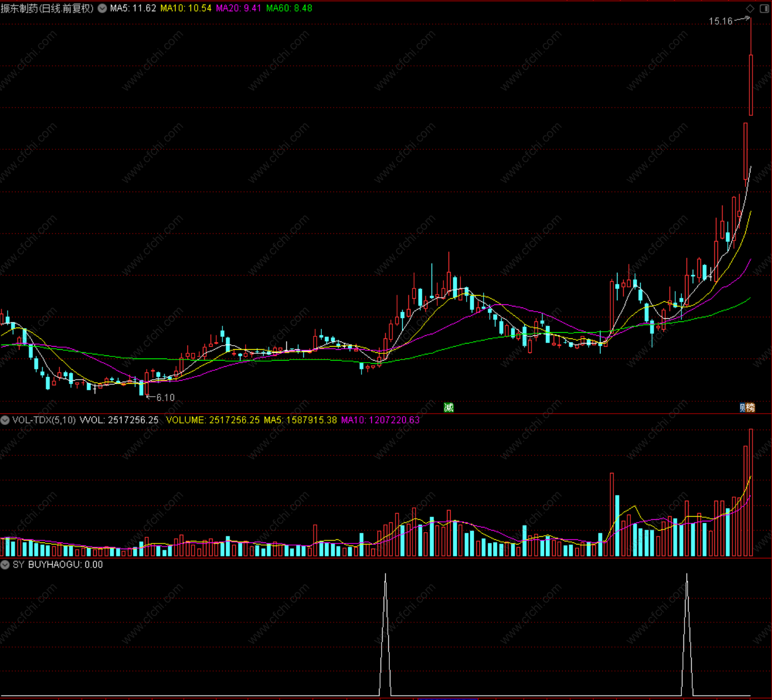Click the 15.16 high price label
The image size is (772, 700).
pyautogui.click(x=720, y=21)
